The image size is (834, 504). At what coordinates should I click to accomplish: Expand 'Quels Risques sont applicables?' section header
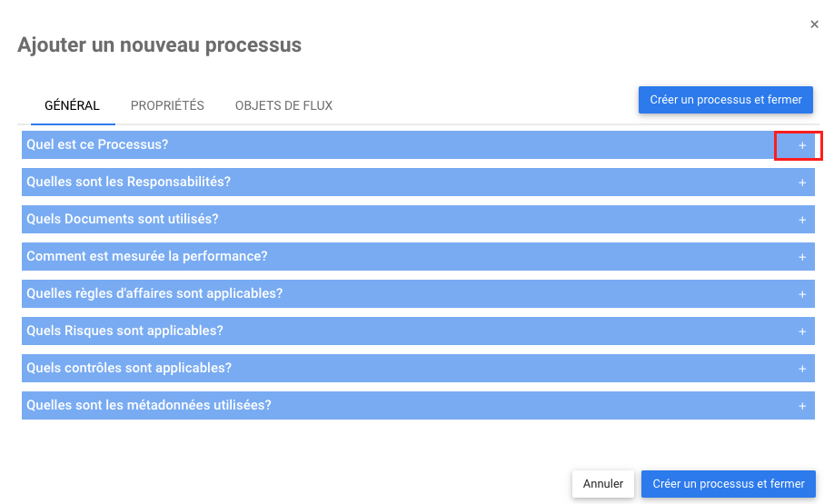click(124, 331)
